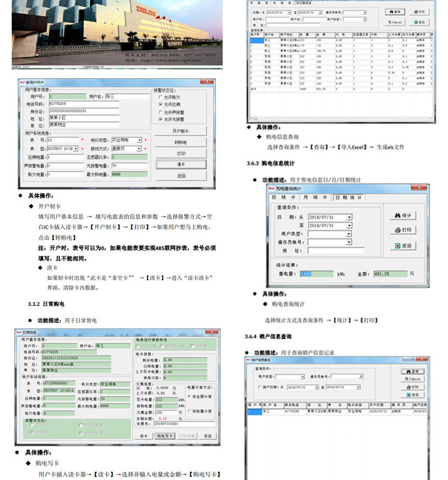Screen dimensions: 448x480
Task: Close the 日常购电 dialog
Action: click(212, 331)
